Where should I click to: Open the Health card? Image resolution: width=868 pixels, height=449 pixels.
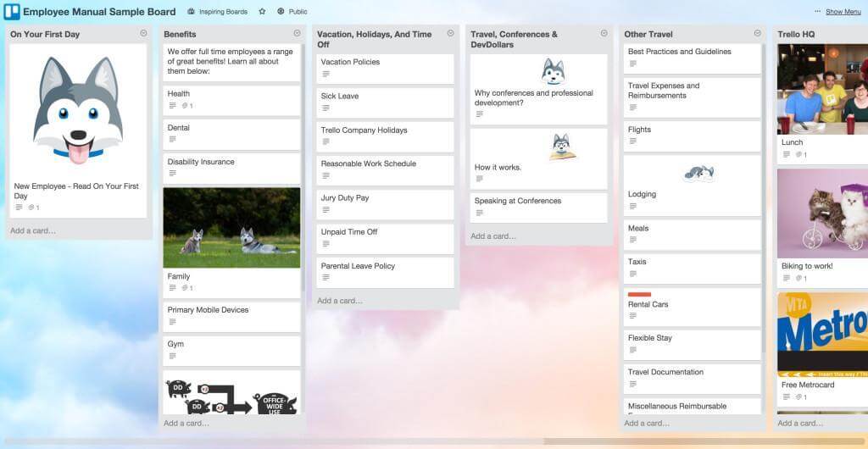pos(231,100)
